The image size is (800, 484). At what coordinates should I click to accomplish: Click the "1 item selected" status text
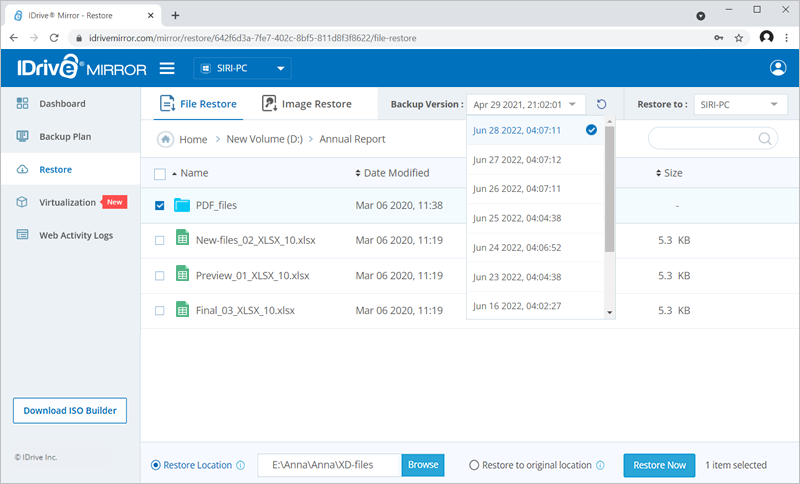coord(736,465)
